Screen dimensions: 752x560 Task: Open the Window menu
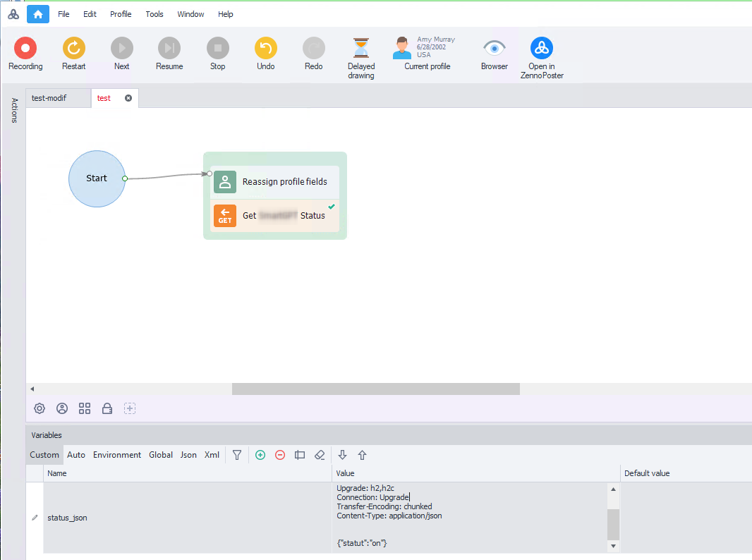pos(191,14)
